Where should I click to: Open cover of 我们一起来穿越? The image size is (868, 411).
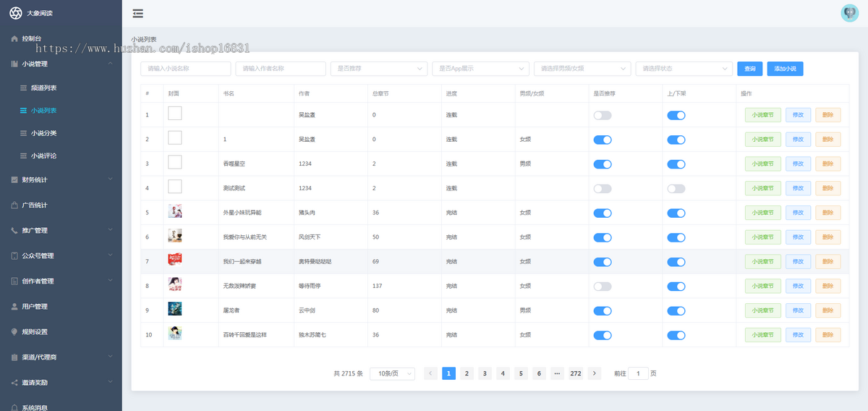[x=175, y=260]
